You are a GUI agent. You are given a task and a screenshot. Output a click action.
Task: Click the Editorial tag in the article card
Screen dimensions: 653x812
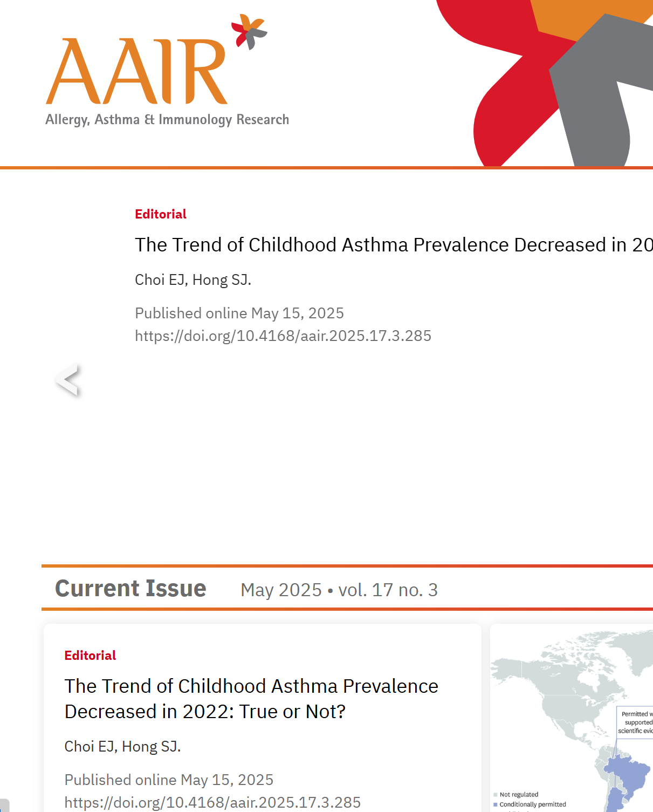[90, 656]
